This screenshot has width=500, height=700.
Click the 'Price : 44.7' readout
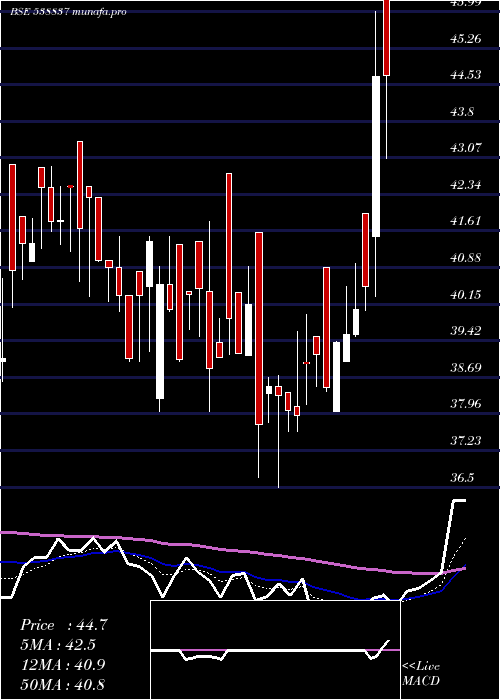pos(64,625)
